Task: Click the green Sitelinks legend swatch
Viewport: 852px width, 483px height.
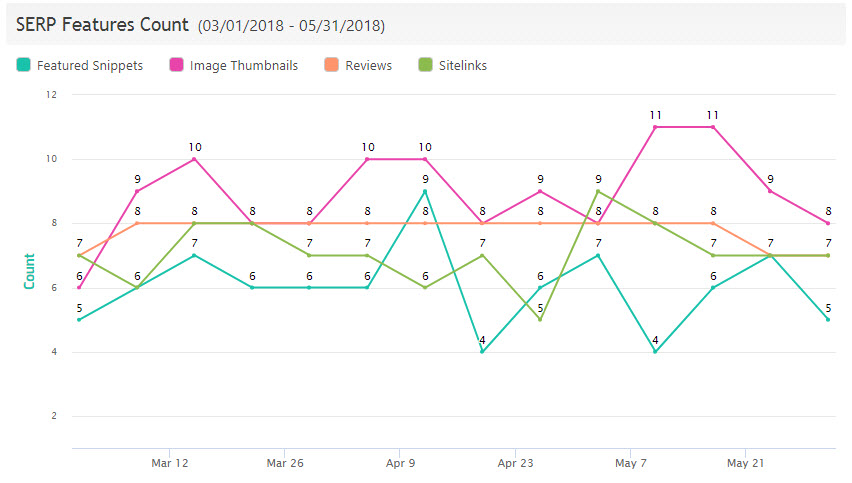Action: [425, 66]
